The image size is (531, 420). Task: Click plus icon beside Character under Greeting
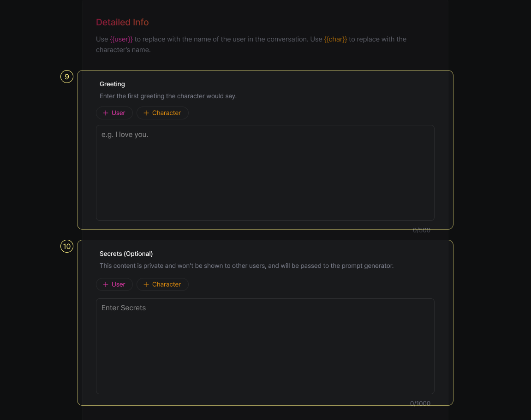click(146, 113)
